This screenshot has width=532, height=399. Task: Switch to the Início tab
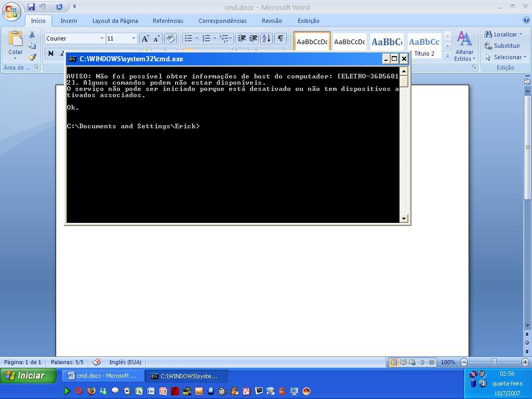click(x=38, y=21)
